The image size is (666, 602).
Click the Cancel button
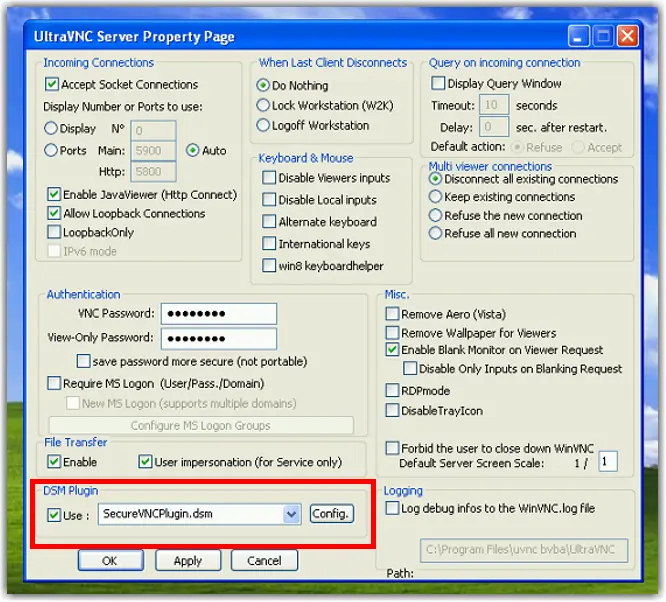pos(264,561)
